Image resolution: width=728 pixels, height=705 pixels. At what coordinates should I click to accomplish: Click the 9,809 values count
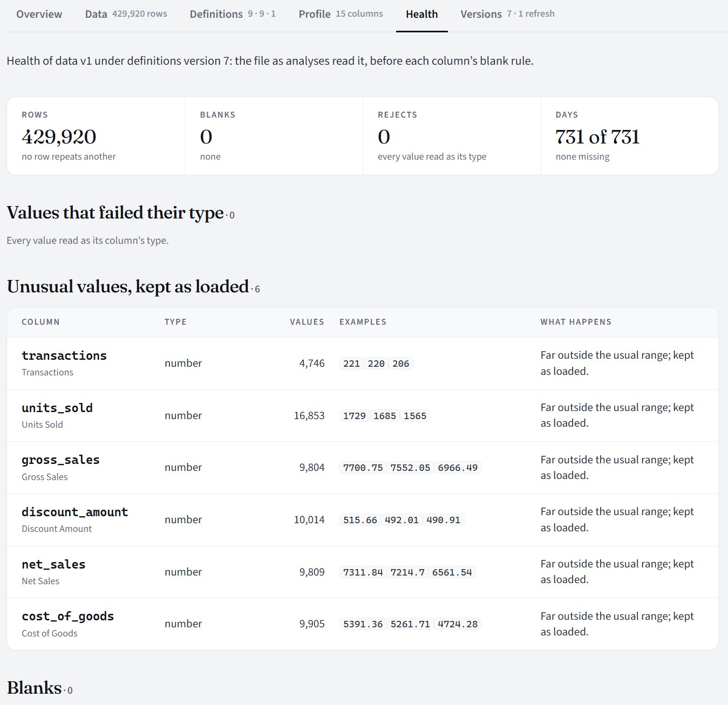(312, 572)
